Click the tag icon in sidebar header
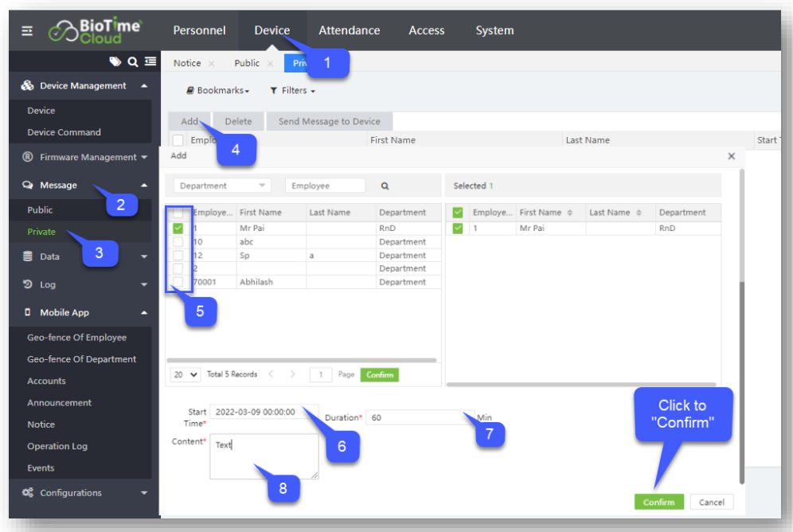The image size is (793, 532). [115, 61]
